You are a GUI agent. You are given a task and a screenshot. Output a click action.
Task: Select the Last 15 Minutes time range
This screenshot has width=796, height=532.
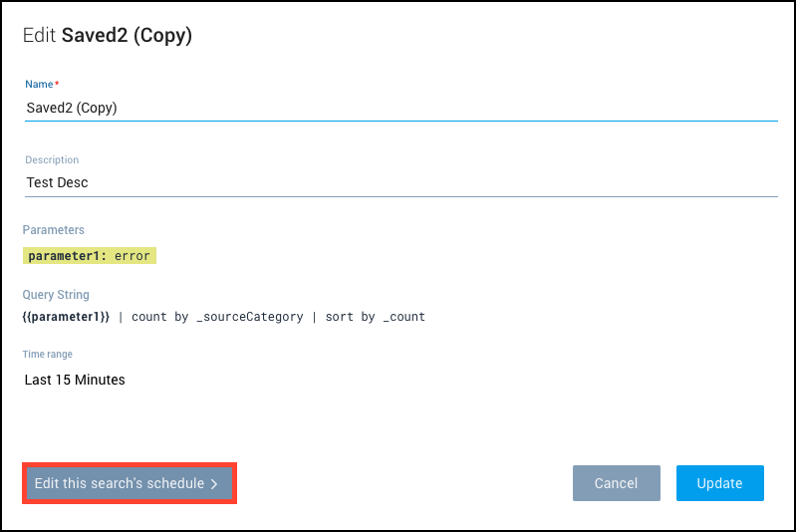pyautogui.click(x=75, y=380)
